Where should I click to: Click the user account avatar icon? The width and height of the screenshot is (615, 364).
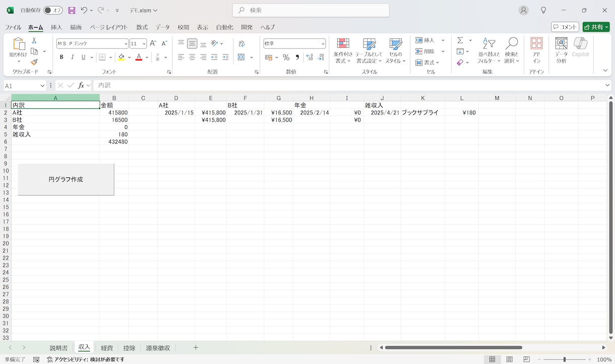point(524,10)
